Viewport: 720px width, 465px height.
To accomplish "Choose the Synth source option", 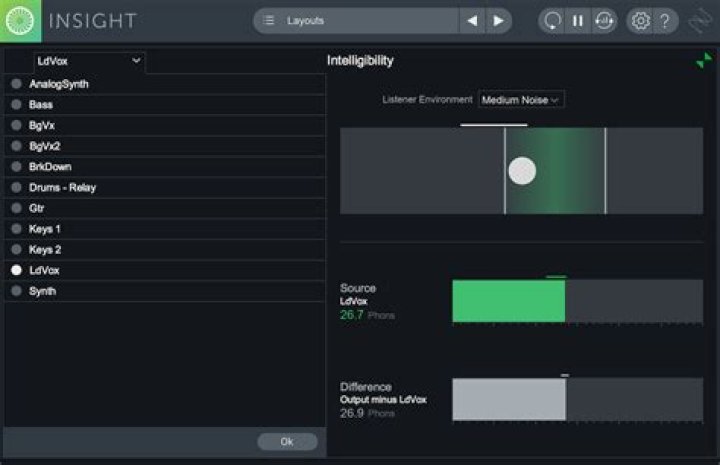I will click(16, 291).
